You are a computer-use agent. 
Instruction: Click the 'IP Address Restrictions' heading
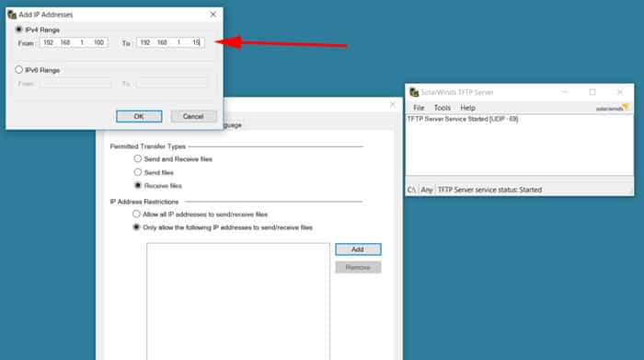tap(144, 202)
